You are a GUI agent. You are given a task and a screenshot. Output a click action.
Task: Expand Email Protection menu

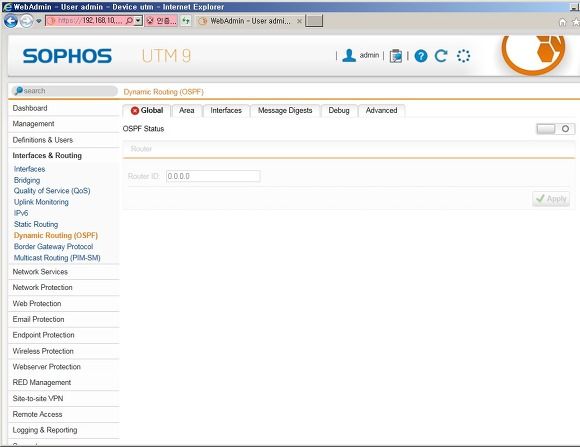64,319
